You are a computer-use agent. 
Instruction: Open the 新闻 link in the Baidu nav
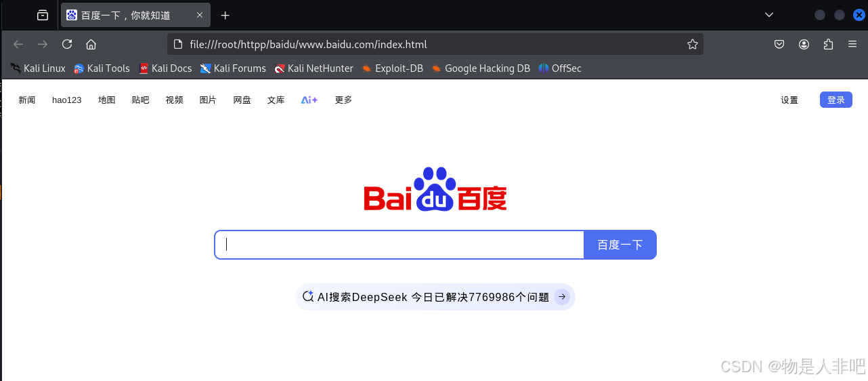click(27, 100)
